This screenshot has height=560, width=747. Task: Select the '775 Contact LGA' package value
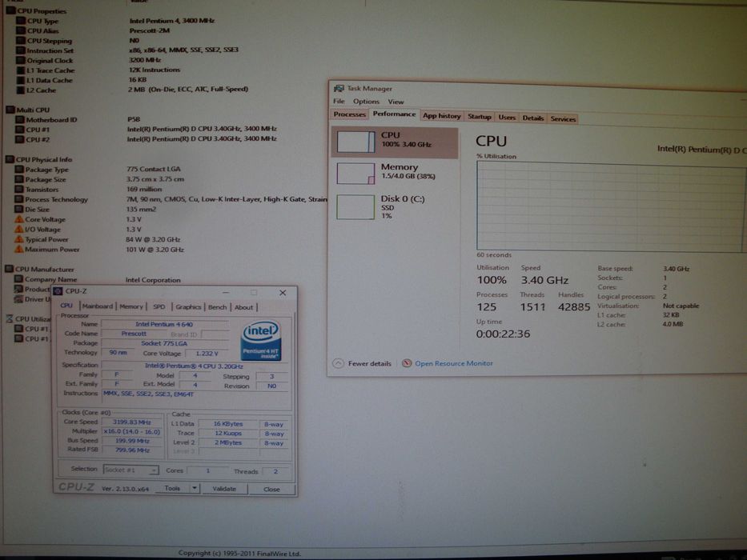point(154,169)
